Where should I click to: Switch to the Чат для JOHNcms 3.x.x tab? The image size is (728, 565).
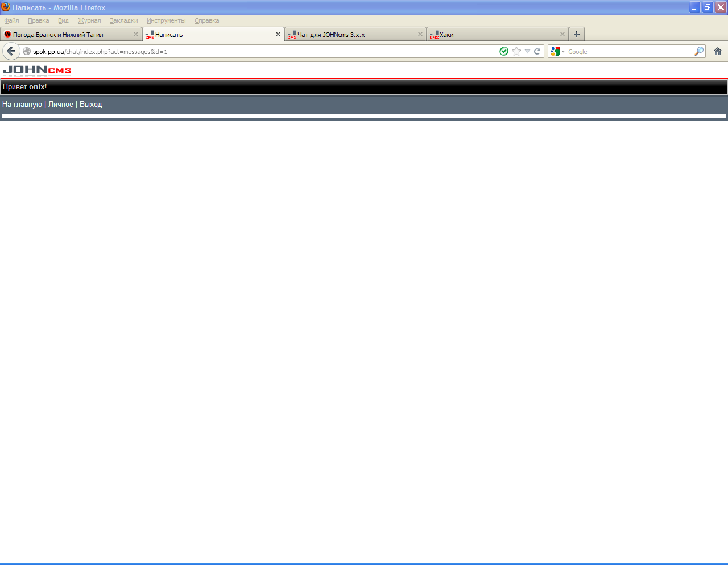click(x=355, y=34)
